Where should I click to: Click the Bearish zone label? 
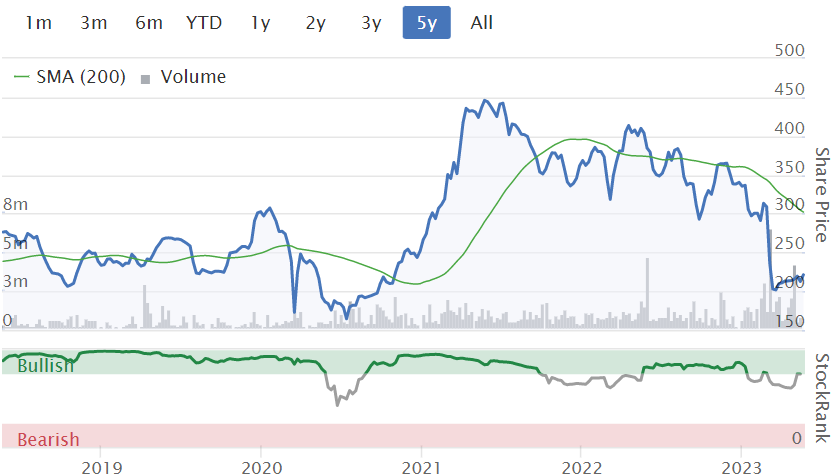[x=48, y=440]
